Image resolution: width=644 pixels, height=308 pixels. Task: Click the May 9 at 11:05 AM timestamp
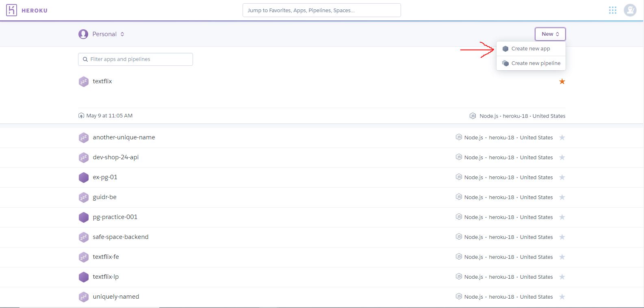[109, 116]
